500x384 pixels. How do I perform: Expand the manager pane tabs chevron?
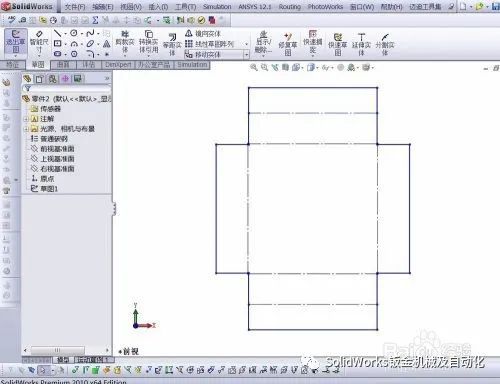pos(107,79)
